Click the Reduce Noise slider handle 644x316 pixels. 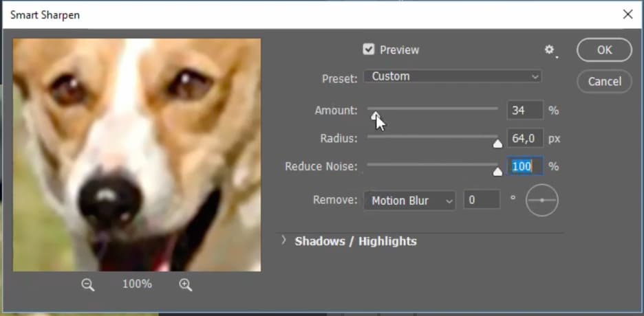(x=497, y=172)
